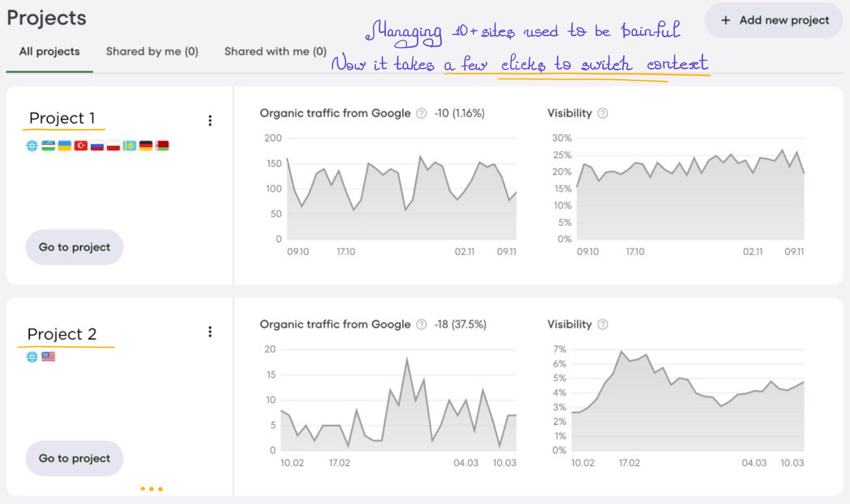This screenshot has width=850, height=504.
Task: Select the Turkey flag icon in Project 1
Action: click(x=81, y=146)
